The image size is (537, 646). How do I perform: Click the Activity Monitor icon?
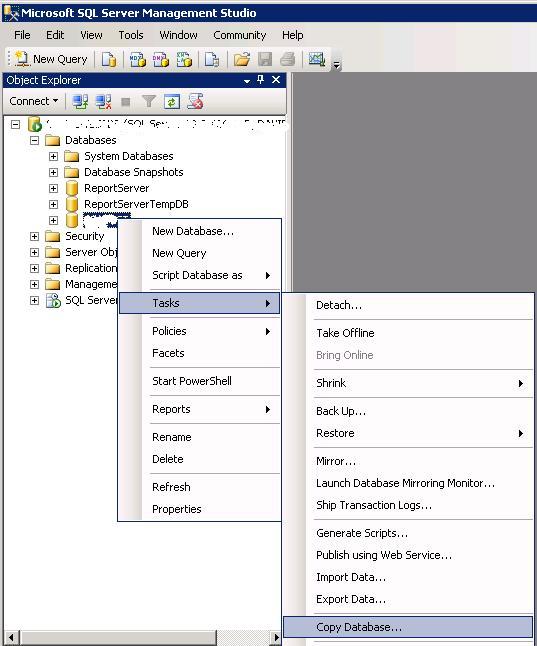317,59
